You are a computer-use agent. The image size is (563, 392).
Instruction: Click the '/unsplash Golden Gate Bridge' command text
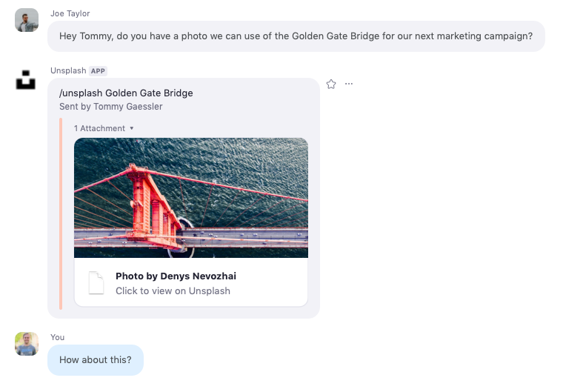(126, 93)
